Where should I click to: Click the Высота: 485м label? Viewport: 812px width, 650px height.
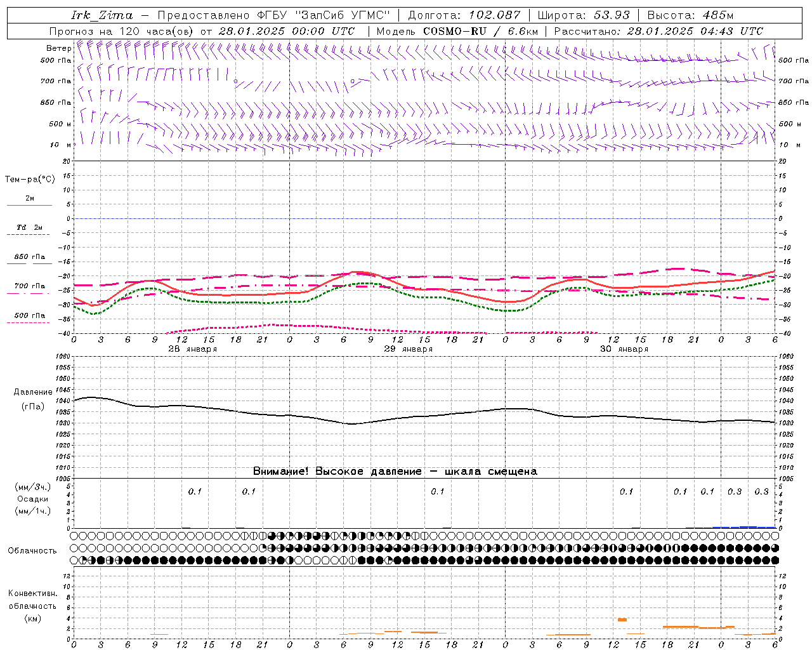pyautogui.click(x=690, y=15)
